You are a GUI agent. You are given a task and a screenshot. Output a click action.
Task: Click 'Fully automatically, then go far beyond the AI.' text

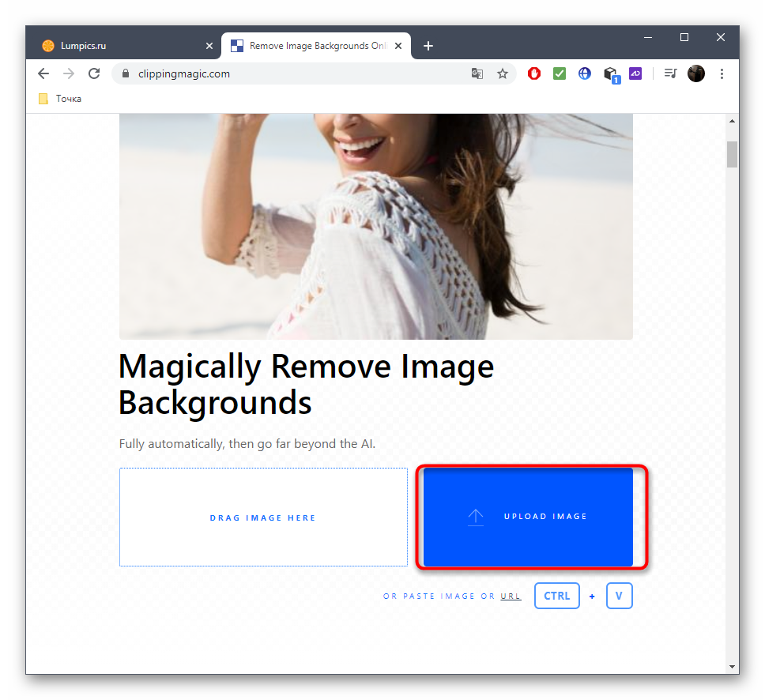click(x=247, y=444)
